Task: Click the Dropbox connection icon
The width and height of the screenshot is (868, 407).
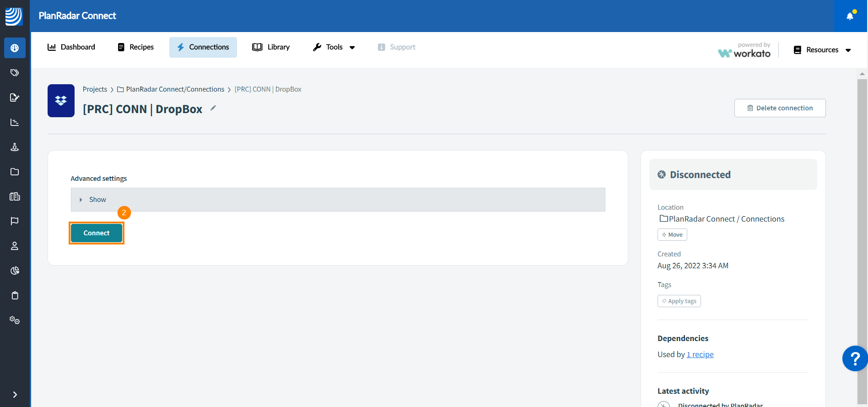Action: pyautogui.click(x=61, y=101)
